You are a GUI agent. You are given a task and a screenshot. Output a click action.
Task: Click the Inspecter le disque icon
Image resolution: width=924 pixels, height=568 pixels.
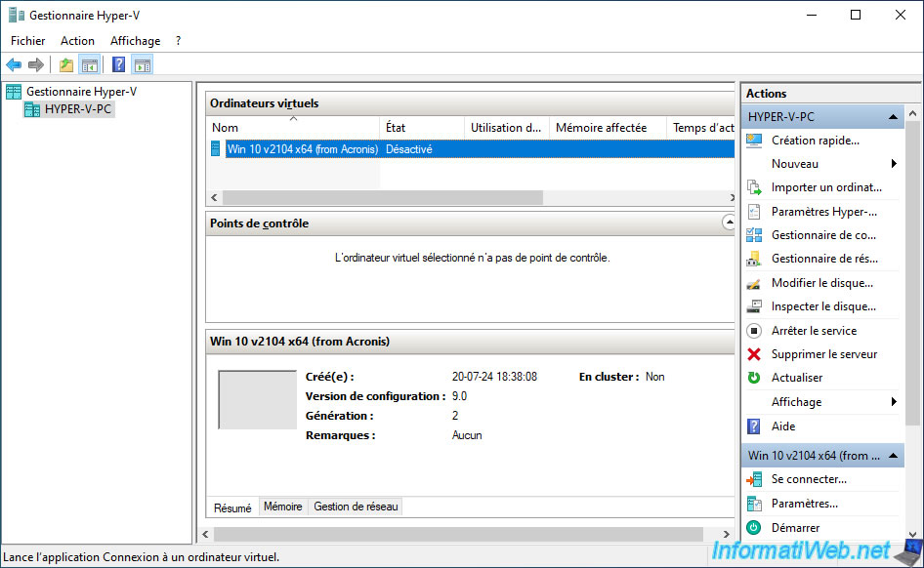(754, 306)
